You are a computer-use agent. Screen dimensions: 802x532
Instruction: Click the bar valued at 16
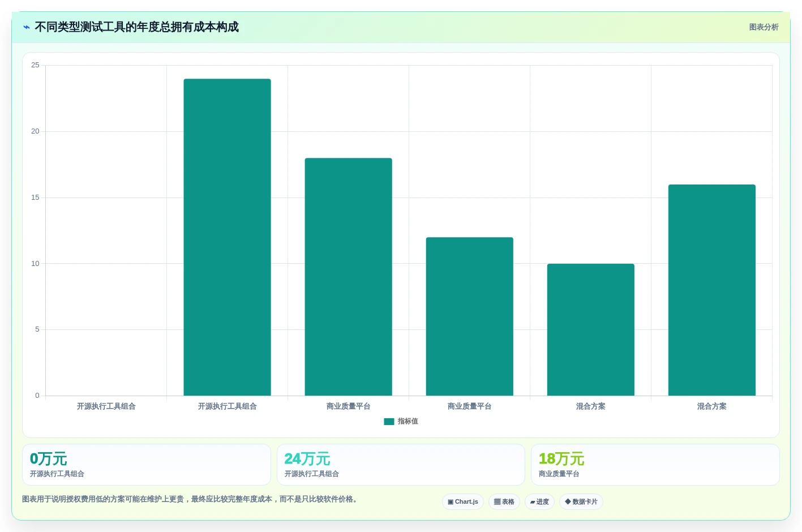coord(712,290)
